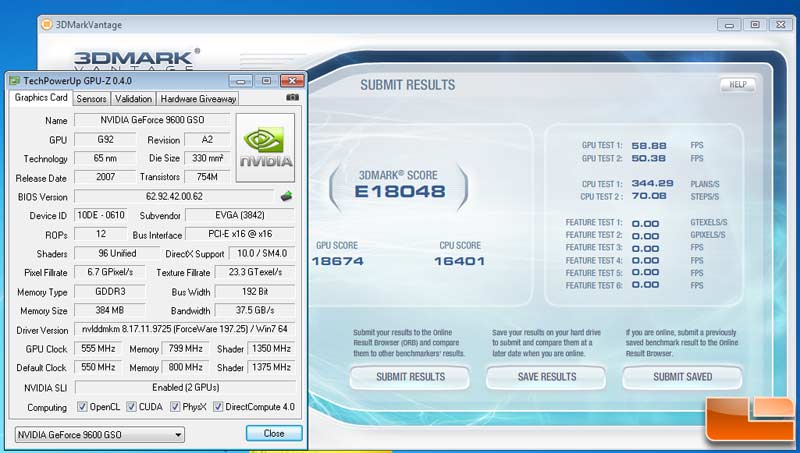Screen dimensions: 800x453
Task: Maximize the 3DMarkVantage window
Action: [x=754, y=26]
